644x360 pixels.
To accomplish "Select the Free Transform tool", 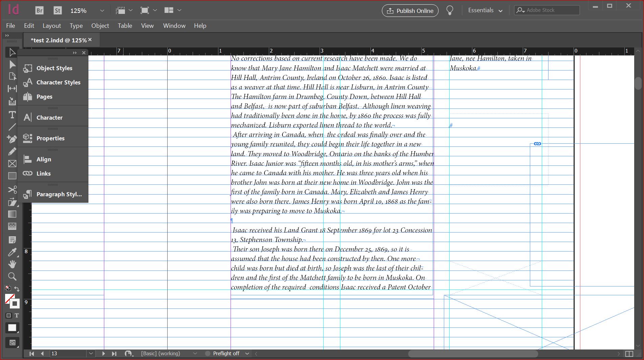I will 12,202.
